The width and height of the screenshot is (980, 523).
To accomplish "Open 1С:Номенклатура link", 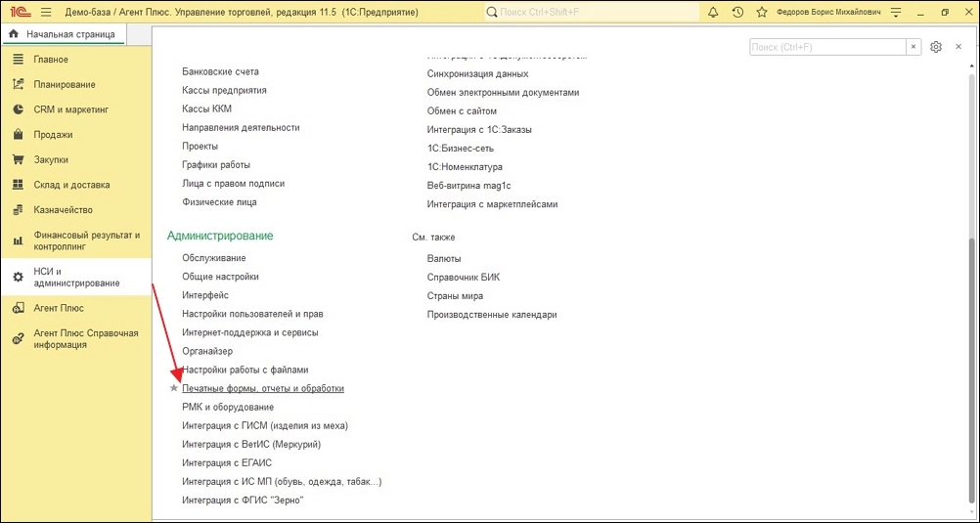I will (x=465, y=167).
